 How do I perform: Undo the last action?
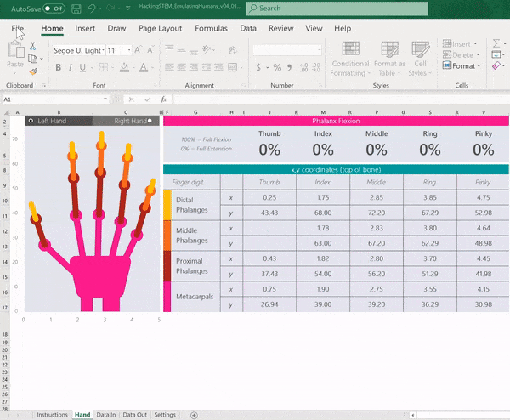pos(91,9)
